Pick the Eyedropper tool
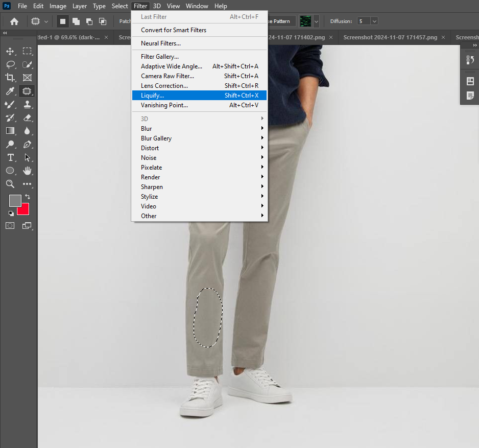 pos(10,91)
